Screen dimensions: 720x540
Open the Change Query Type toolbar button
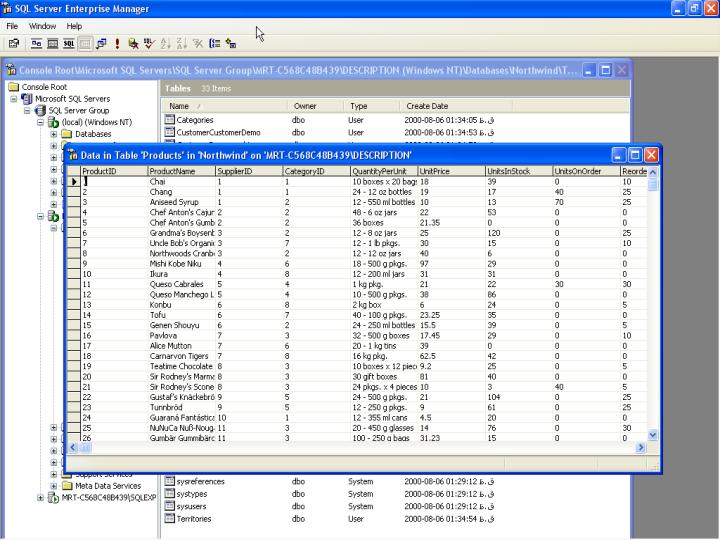[101, 44]
